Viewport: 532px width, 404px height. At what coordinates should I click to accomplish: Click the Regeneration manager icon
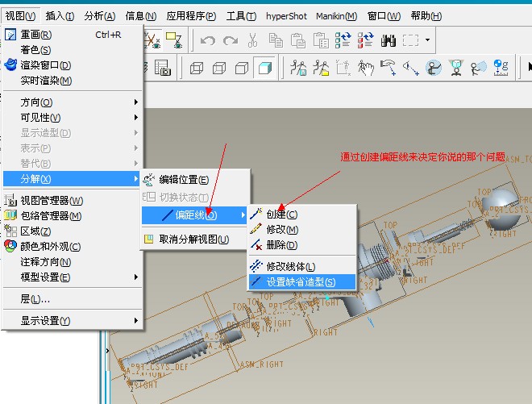[365, 40]
